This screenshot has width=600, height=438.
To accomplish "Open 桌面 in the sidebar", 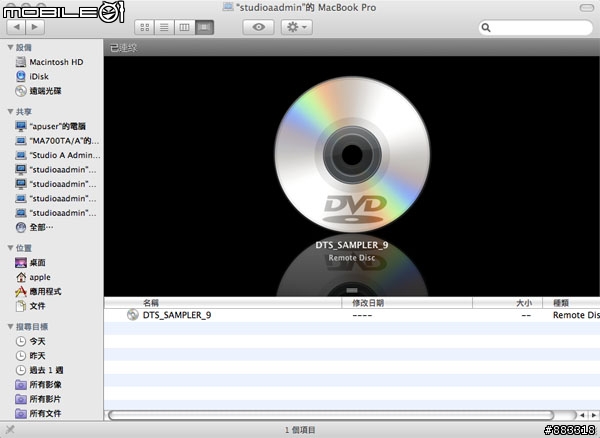I will (x=30, y=263).
